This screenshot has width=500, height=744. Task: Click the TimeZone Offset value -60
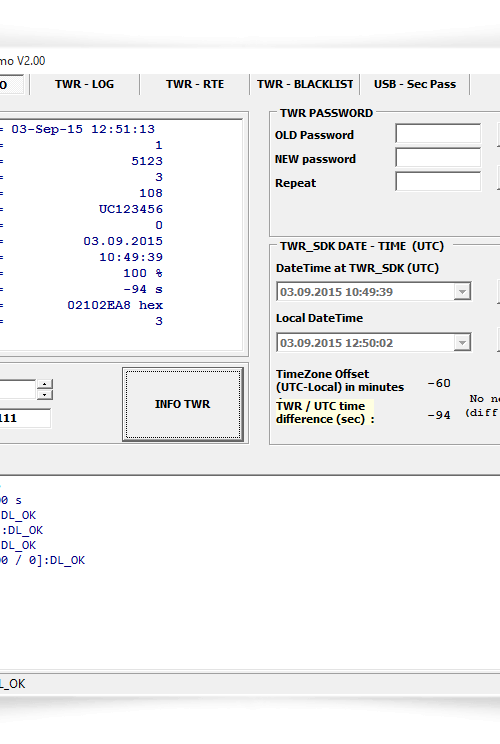pos(439,383)
